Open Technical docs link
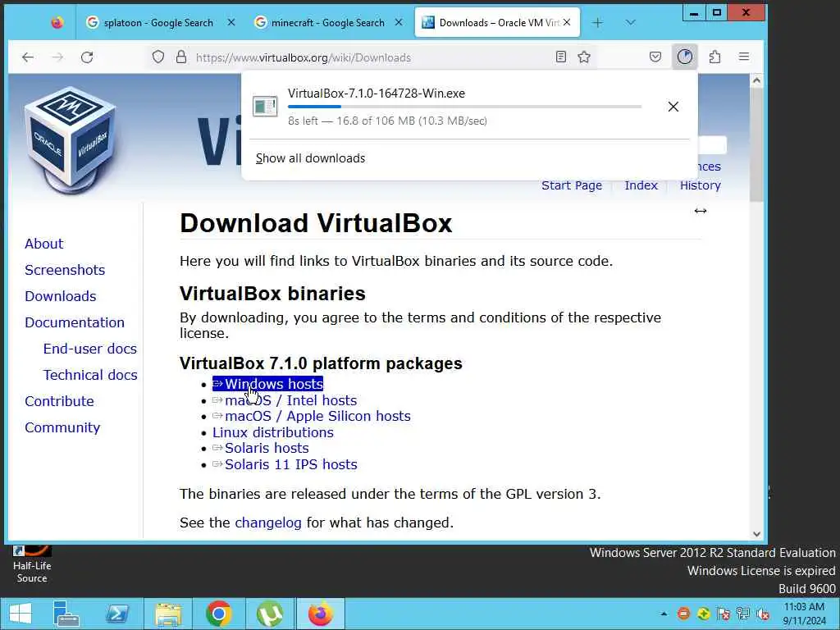The image size is (840, 630). [x=90, y=375]
